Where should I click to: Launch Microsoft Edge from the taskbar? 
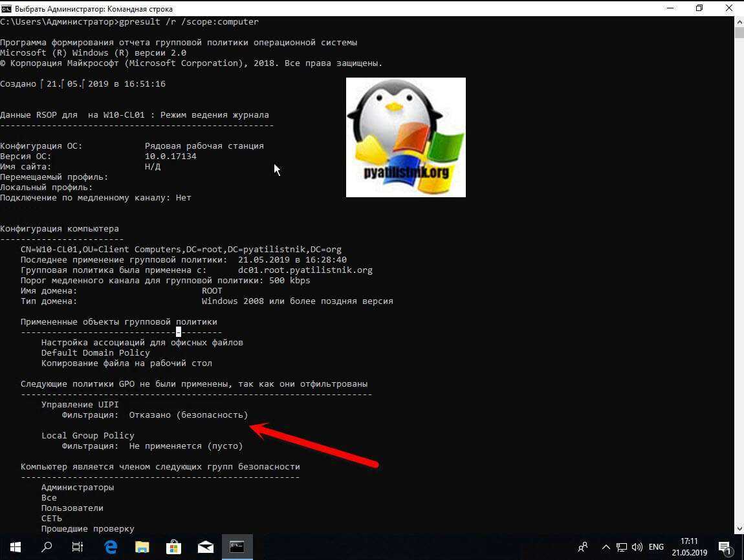coord(111,546)
